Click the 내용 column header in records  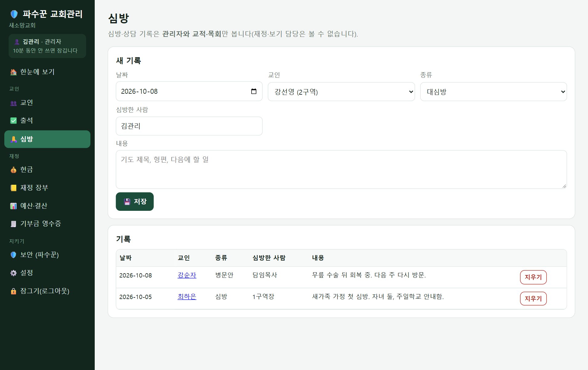[x=318, y=258]
